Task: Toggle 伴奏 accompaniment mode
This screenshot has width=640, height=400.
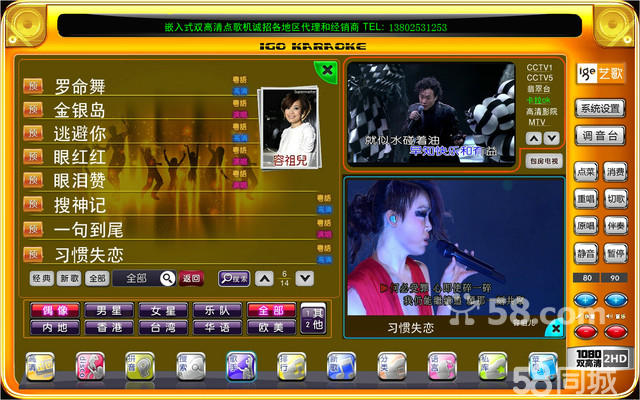Action: coord(615,226)
